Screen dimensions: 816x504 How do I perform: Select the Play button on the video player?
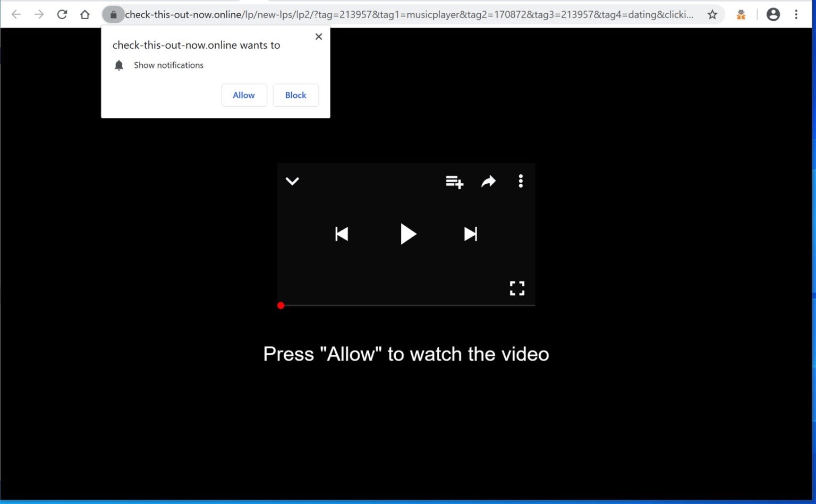[x=407, y=234]
